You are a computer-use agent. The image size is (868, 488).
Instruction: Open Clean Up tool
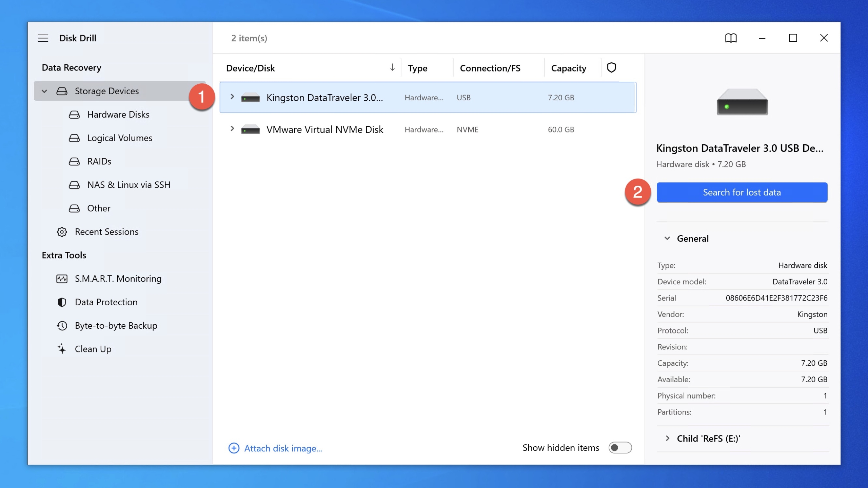coord(93,349)
